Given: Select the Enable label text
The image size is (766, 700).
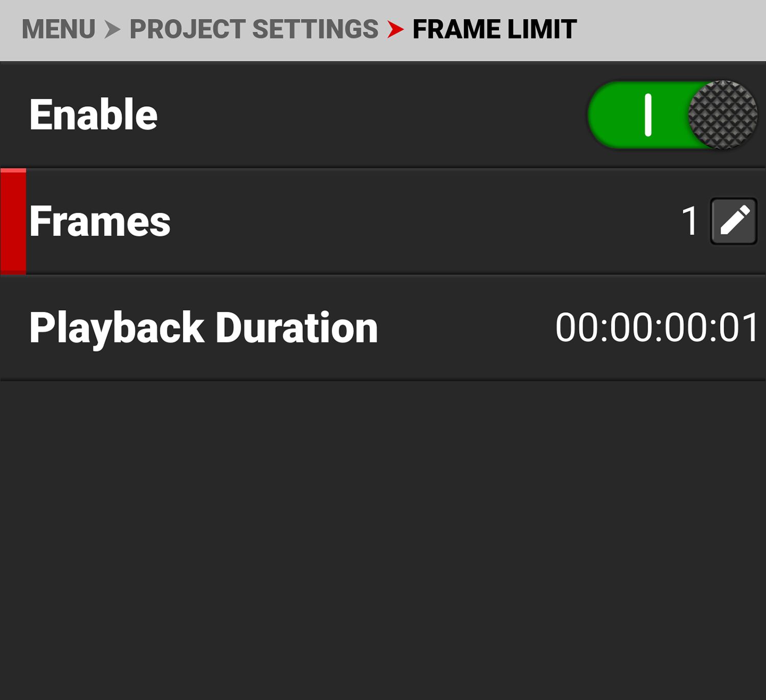Looking at the screenshot, I should click(x=93, y=115).
